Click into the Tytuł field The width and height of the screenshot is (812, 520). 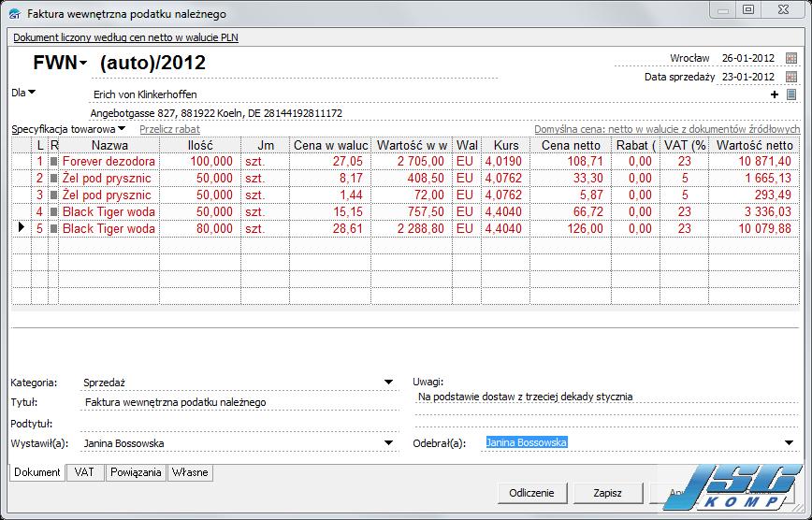239,402
